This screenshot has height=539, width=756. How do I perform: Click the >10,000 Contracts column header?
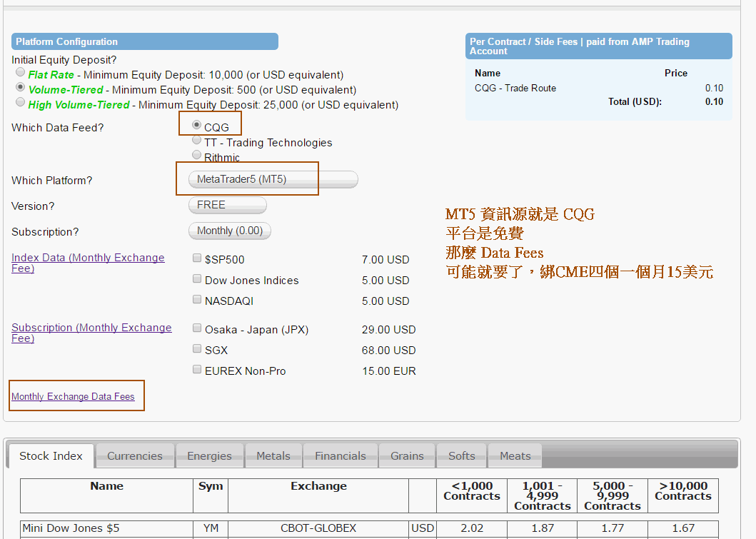point(683,495)
